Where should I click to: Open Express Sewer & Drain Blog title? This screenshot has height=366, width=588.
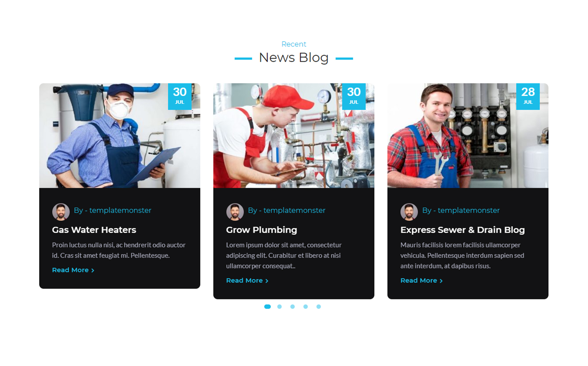pos(462,230)
